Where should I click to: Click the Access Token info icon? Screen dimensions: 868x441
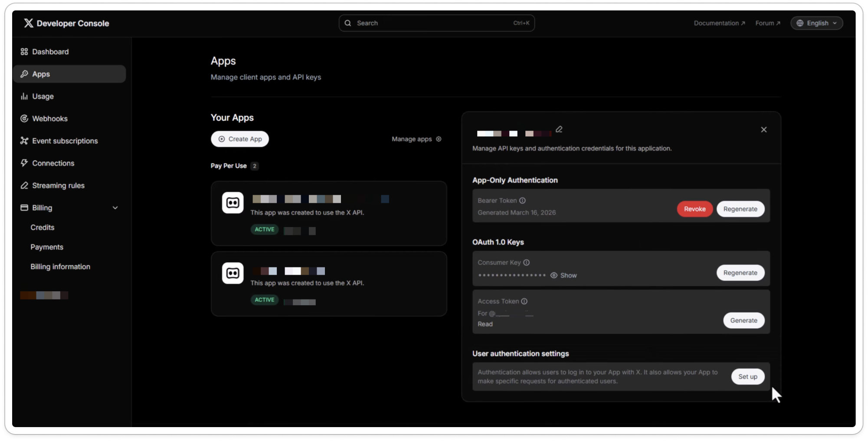[524, 301]
